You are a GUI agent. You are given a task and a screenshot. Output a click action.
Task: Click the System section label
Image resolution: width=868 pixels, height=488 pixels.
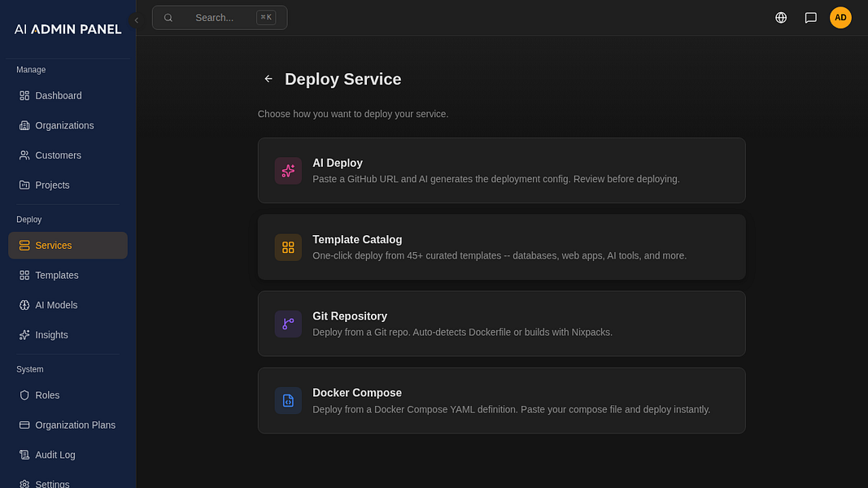[30, 369]
